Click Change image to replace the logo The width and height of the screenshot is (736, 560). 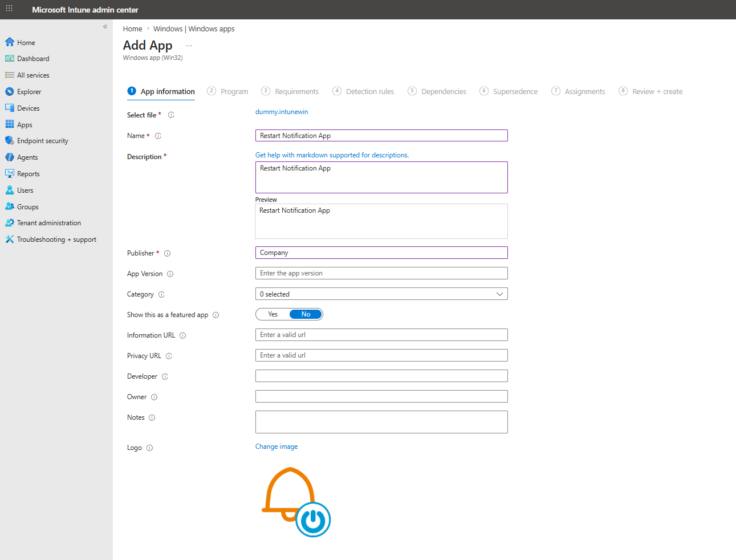tap(276, 447)
